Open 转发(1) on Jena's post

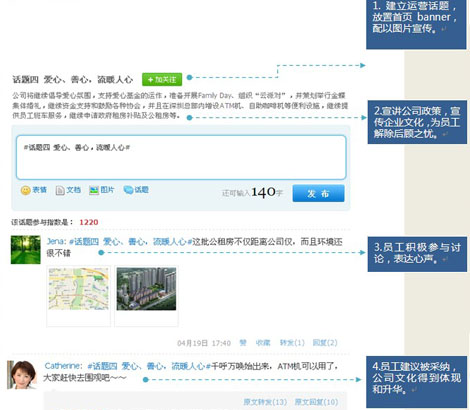tap(292, 343)
